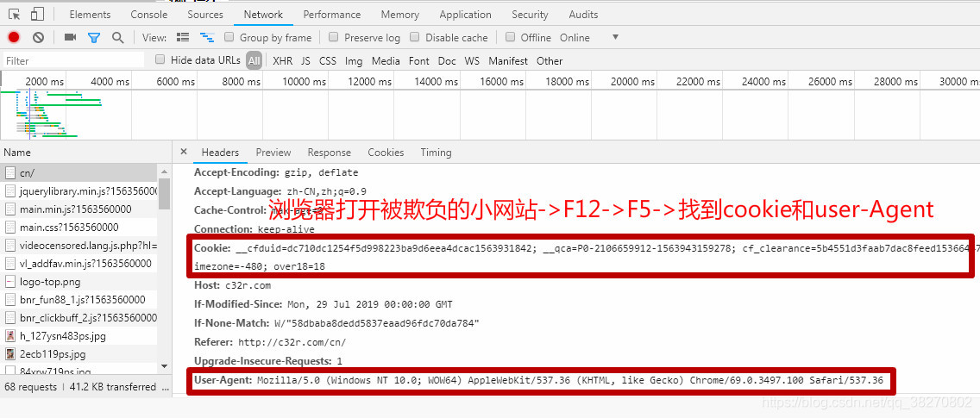Select vl_addfav.min.js request row
The height and width of the screenshot is (418, 980).
79,264
